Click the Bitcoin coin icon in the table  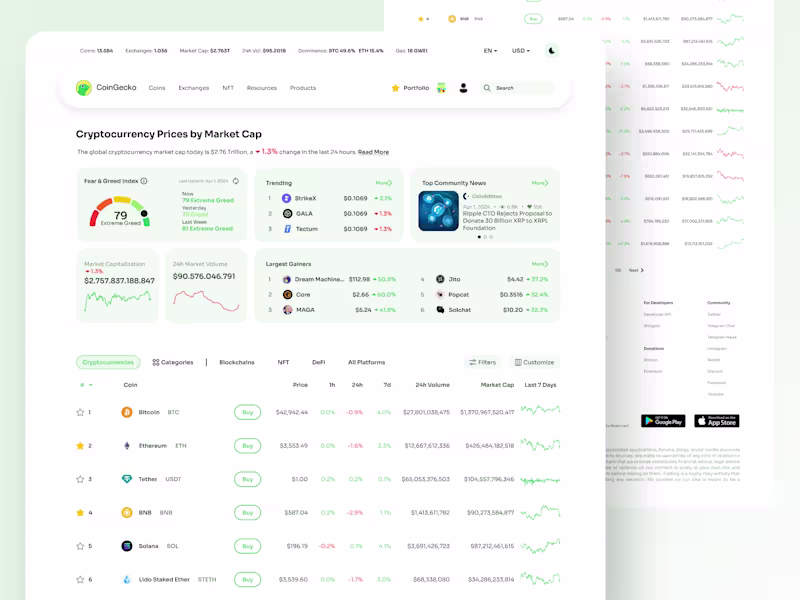pos(126,412)
